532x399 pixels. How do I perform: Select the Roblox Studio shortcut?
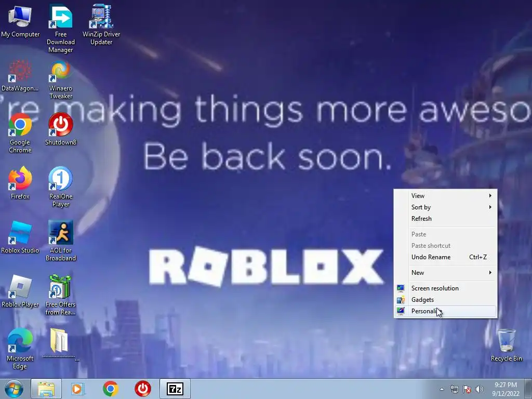(20, 237)
